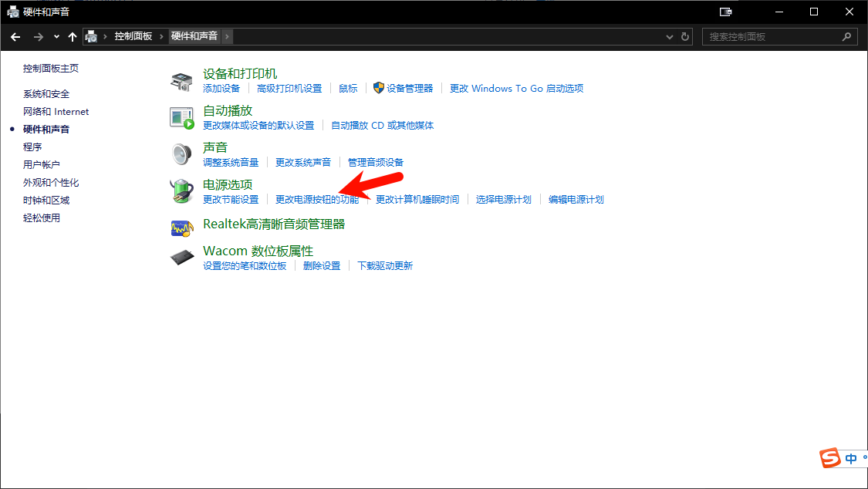The width and height of the screenshot is (868, 489).
Task: Open 鼠标 settings link
Action: point(348,89)
